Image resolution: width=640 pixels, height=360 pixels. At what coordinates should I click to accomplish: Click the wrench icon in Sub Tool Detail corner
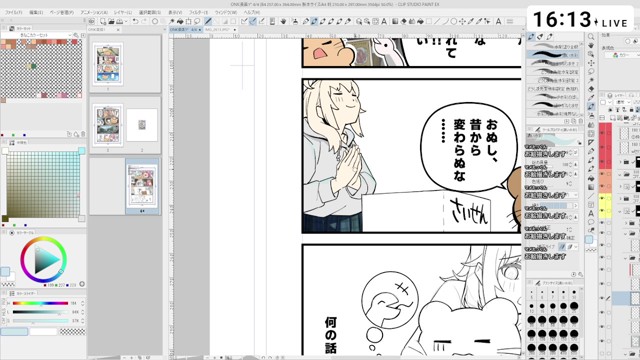click(x=580, y=275)
